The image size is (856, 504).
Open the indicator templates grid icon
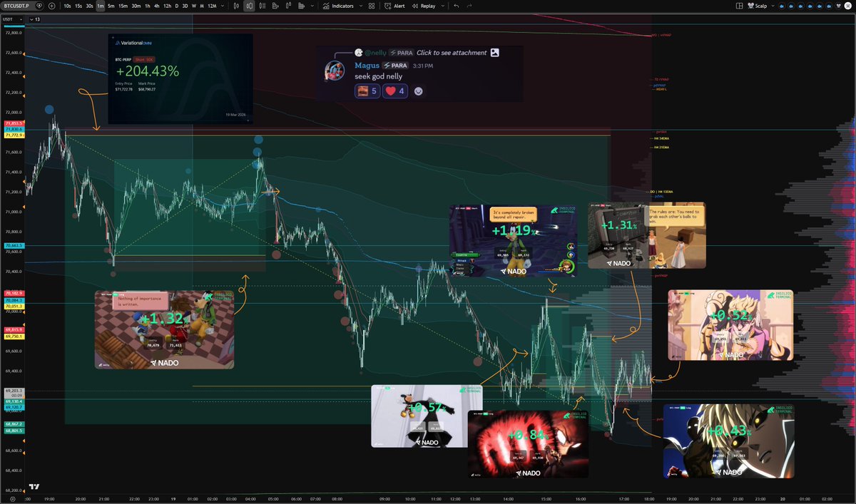click(372, 6)
